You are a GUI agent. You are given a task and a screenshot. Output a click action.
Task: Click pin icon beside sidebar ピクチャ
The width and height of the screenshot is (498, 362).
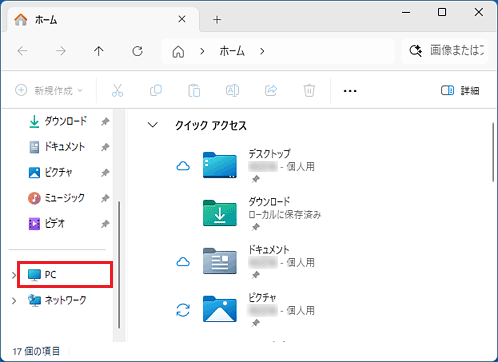pos(105,173)
